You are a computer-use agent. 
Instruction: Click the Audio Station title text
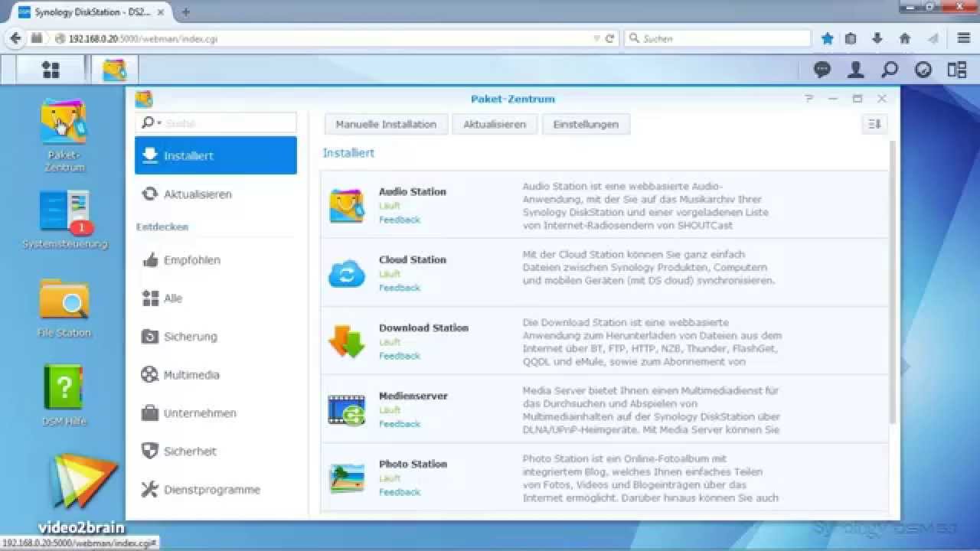[x=413, y=192]
